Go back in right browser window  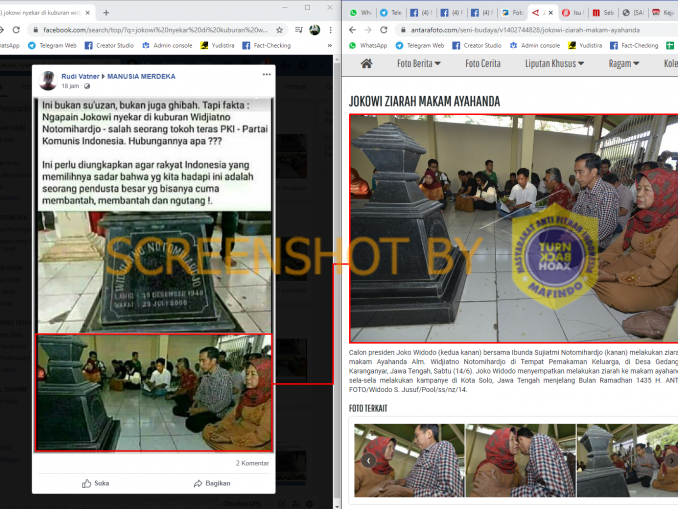point(352,30)
